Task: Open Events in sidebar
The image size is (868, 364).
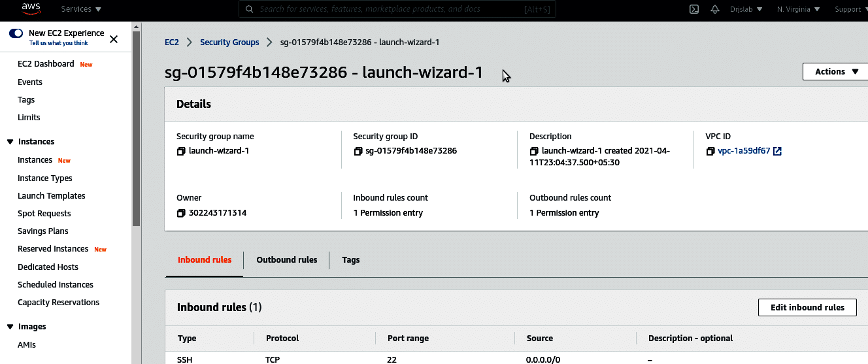Action: 30,82
